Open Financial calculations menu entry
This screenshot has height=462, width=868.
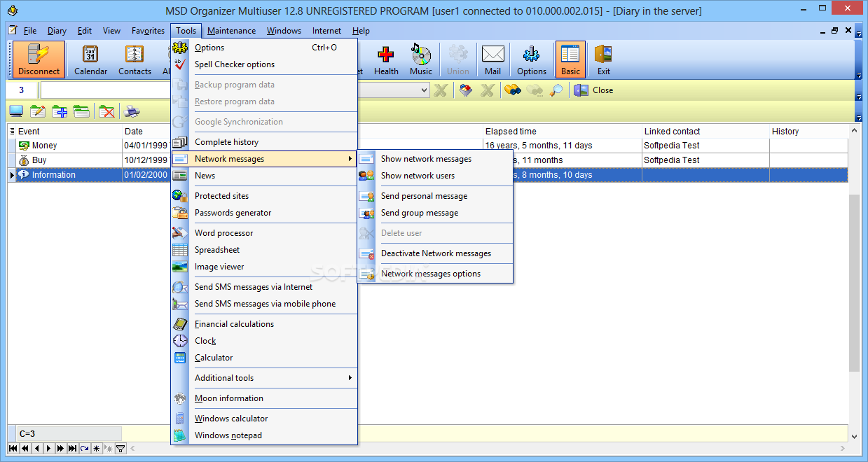pyautogui.click(x=264, y=324)
